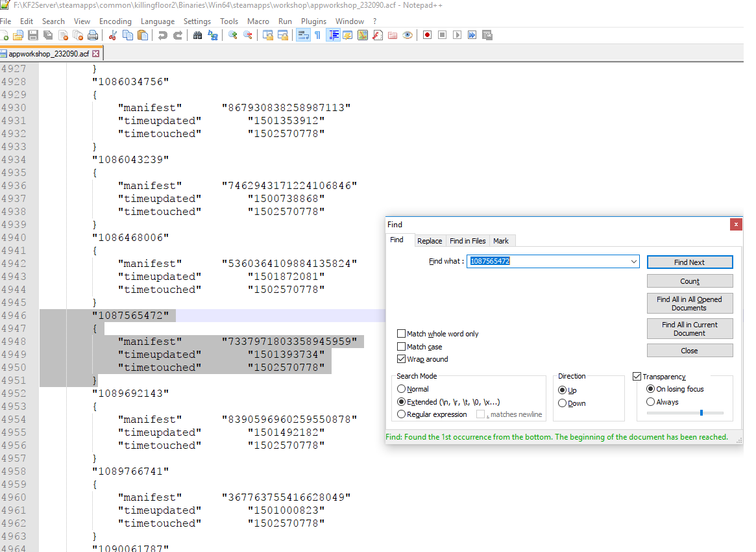Click line 1089692143 in the editor
This screenshot has height=552, width=756.
(130, 394)
